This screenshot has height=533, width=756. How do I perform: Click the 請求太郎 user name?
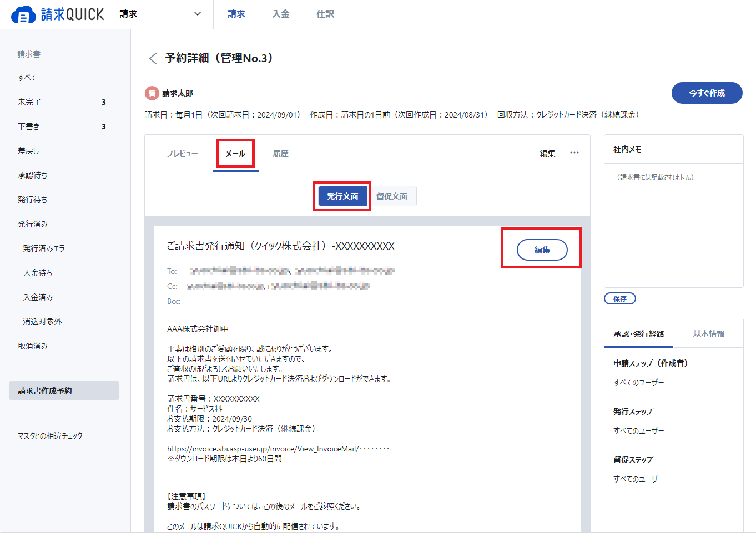tap(178, 93)
